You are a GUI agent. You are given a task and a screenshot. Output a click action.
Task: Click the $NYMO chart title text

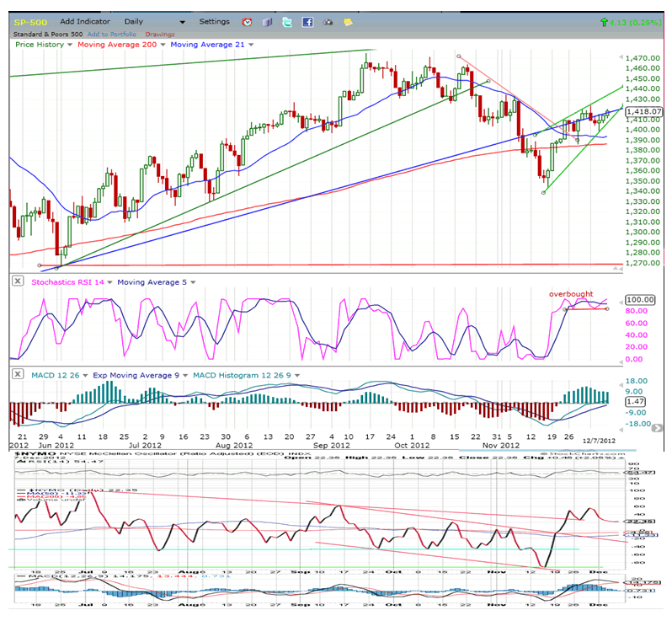[x=35, y=453]
